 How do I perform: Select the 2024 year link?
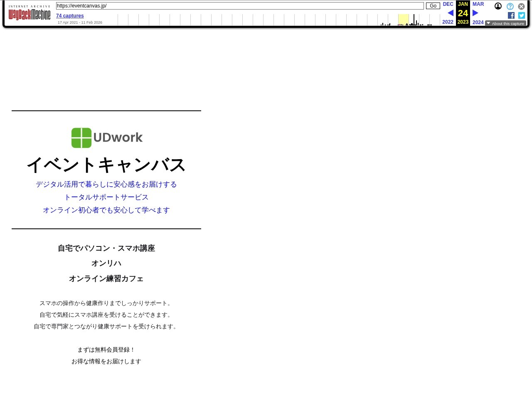[x=478, y=22]
